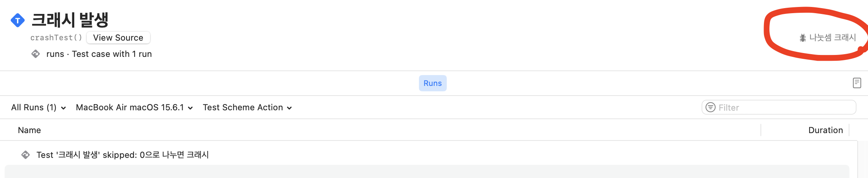Image resolution: width=868 pixels, height=178 pixels.
Task: Open the notes panel via the document icon
Action: [857, 83]
